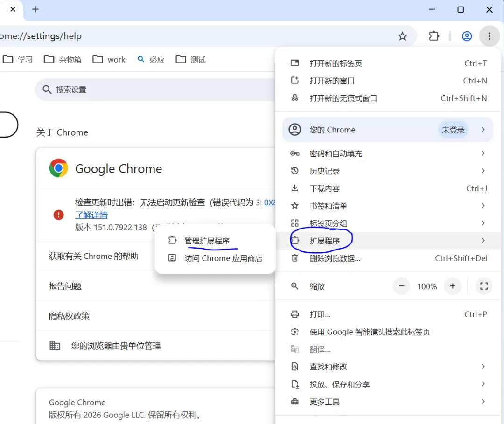The width and height of the screenshot is (504, 424).
Task: Select 使用 Google 智能镜头搜索此标签页
Action: coord(388,332)
